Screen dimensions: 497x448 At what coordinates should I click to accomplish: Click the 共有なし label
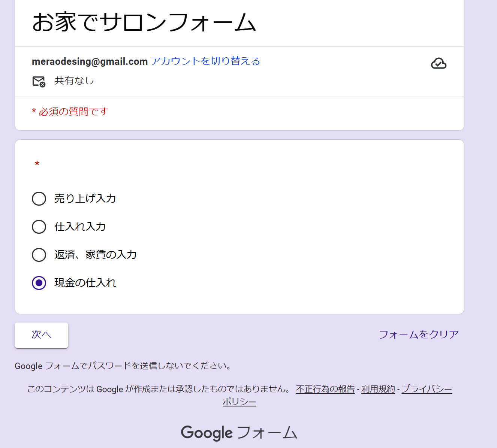[x=74, y=81]
